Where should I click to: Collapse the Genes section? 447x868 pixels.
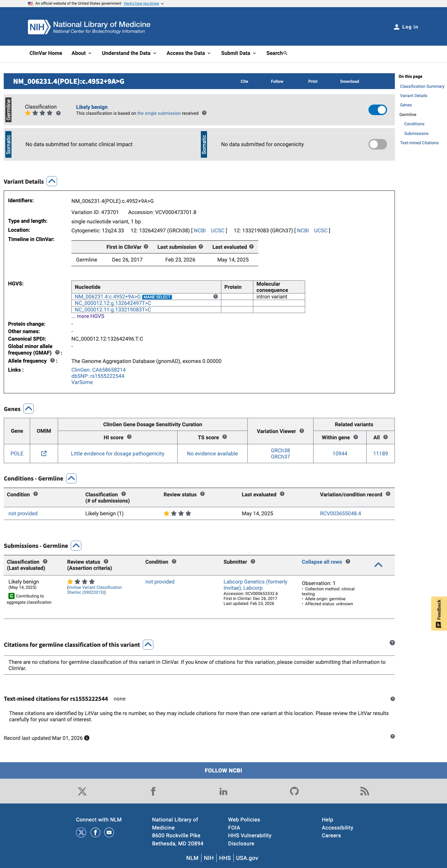(29, 409)
